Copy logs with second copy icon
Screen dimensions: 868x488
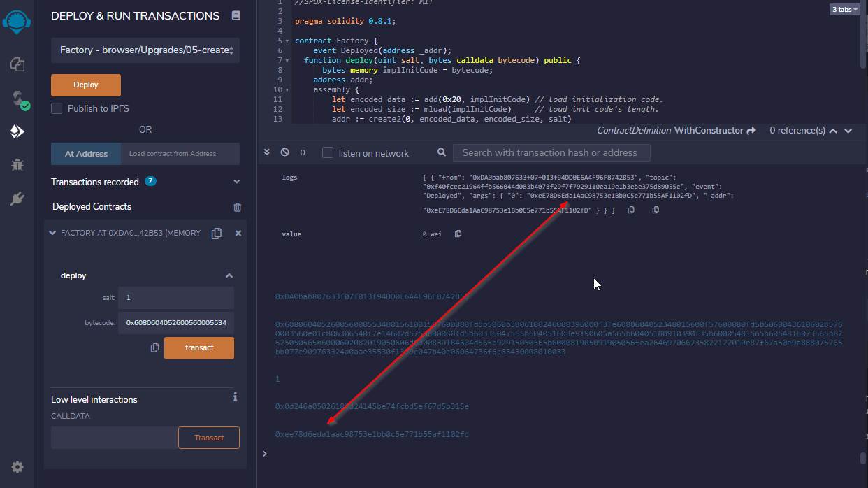pos(656,210)
